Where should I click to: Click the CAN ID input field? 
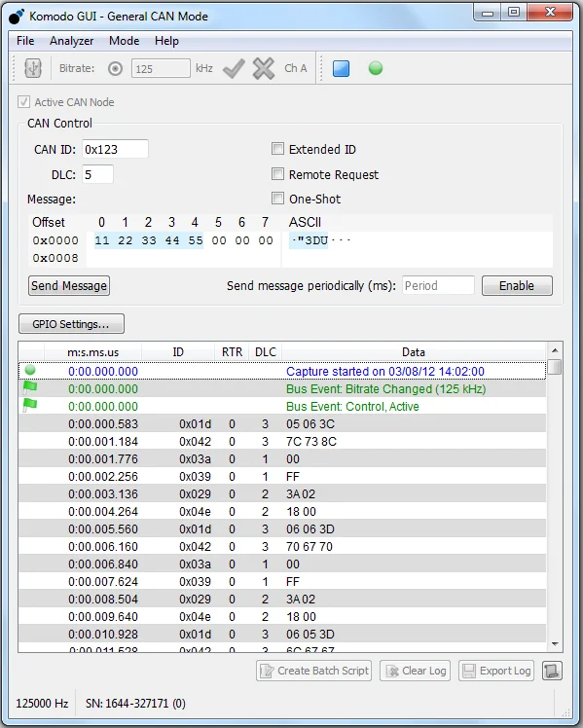pyautogui.click(x=115, y=149)
